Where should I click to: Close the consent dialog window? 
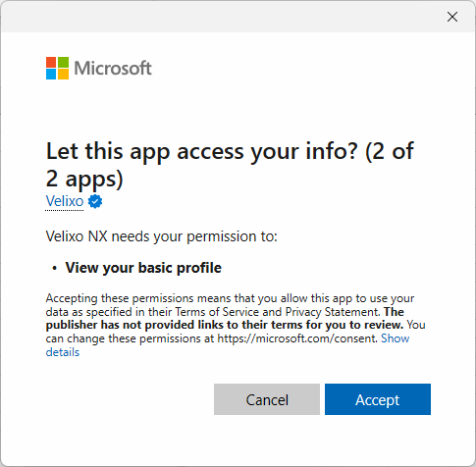click(x=452, y=17)
